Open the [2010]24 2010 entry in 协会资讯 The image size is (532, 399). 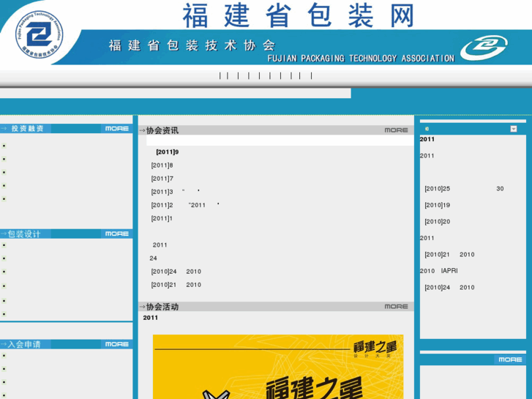click(x=176, y=272)
